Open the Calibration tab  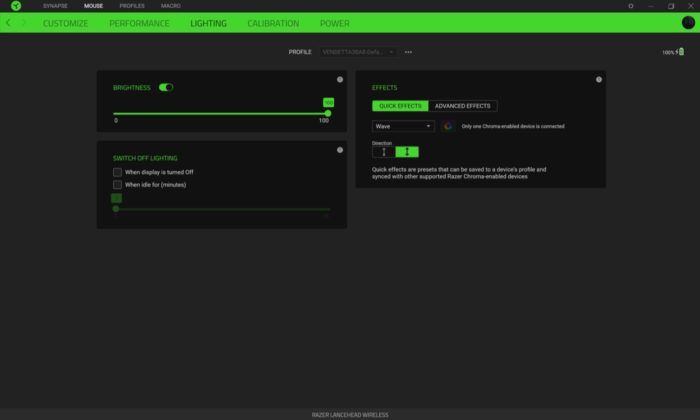273,23
